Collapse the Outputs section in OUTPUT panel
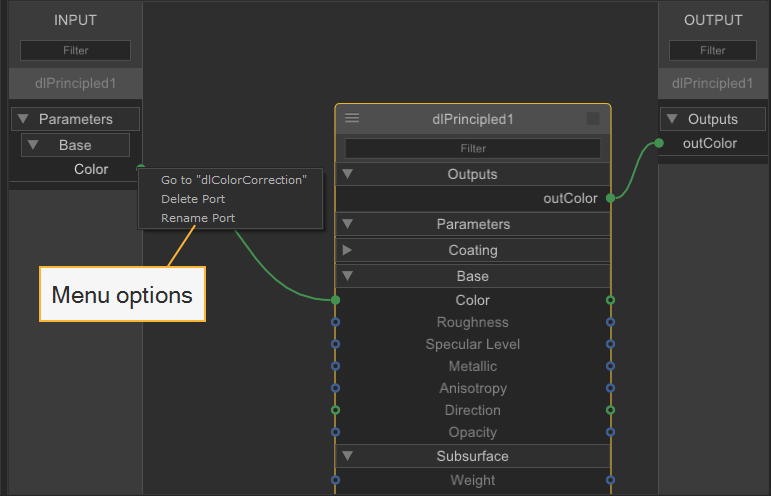This screenshot has height=496, width=771. click(x=672, y=119)
